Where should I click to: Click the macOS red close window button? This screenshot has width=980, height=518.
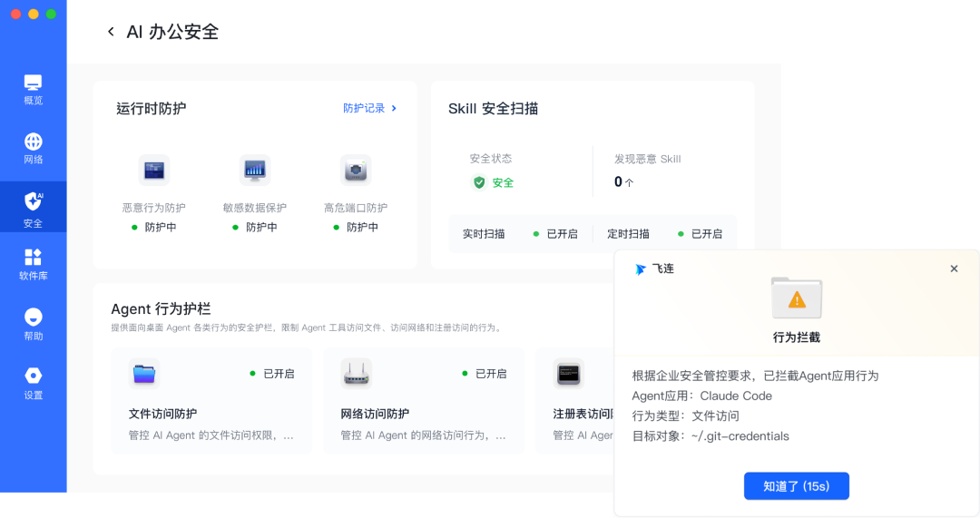[x=16, y=14]
